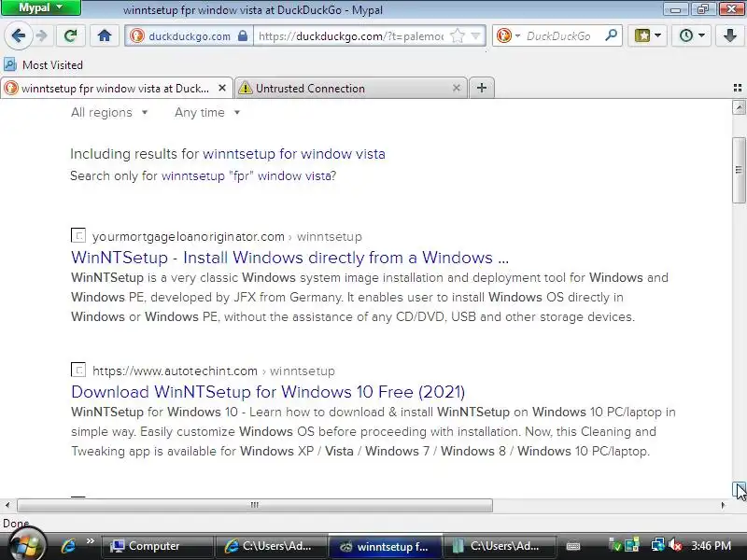
Task: Open a new tab with plus button
Action: pyautogui.click(x=482, y=88)
